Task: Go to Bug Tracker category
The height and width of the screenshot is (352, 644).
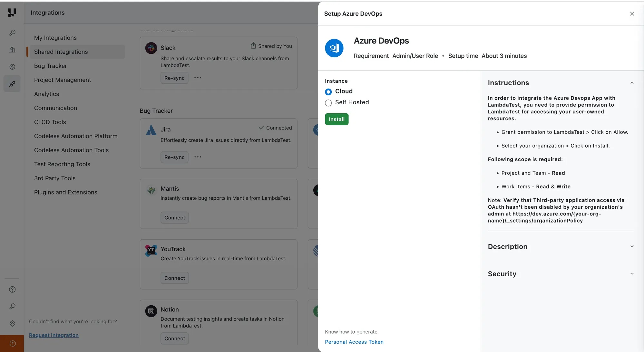Action: [x=51, y=66]
